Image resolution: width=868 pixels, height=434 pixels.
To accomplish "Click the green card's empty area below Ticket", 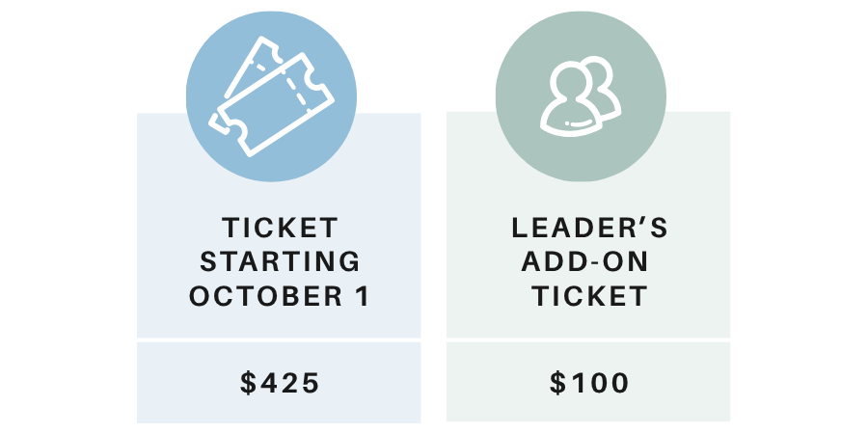I will pyautogui.click(x=589, y=325).
